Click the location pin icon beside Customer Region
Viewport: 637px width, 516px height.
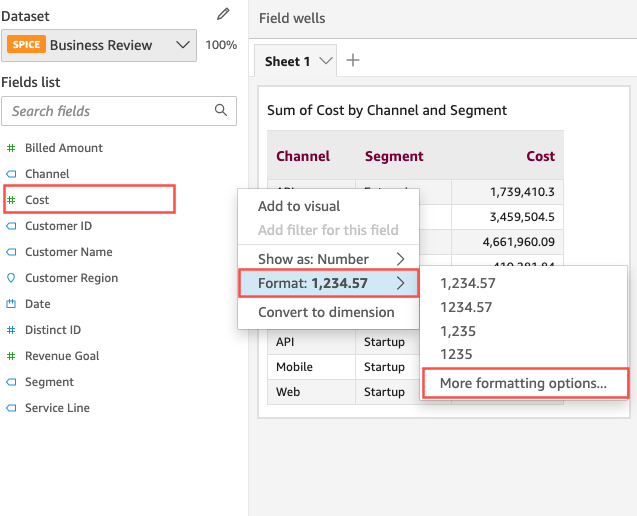pos(11,278)
